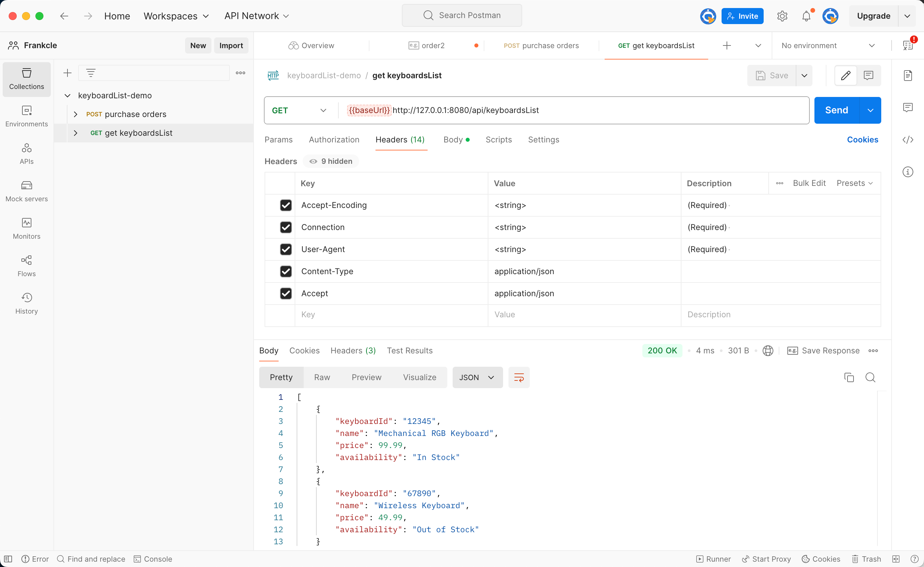Click Save Response

(823, 350)
